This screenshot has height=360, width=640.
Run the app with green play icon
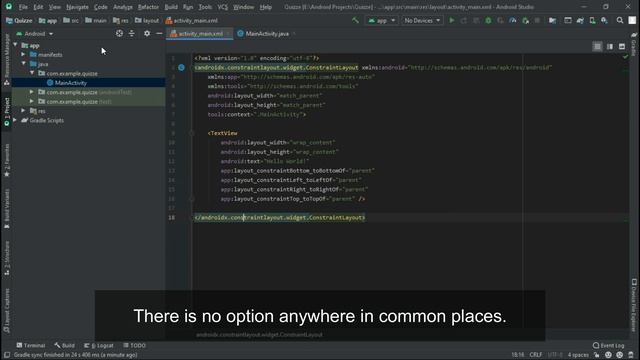[451, 20]
